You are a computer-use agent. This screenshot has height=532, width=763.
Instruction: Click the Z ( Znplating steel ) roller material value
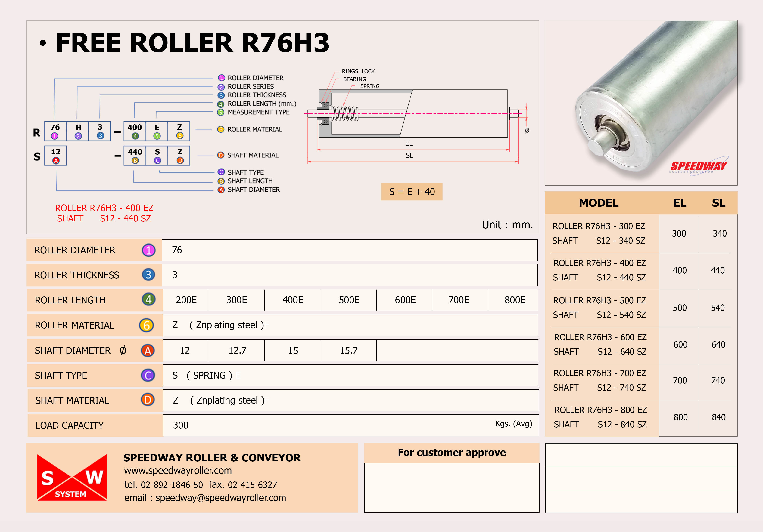[x=218, y=325]
